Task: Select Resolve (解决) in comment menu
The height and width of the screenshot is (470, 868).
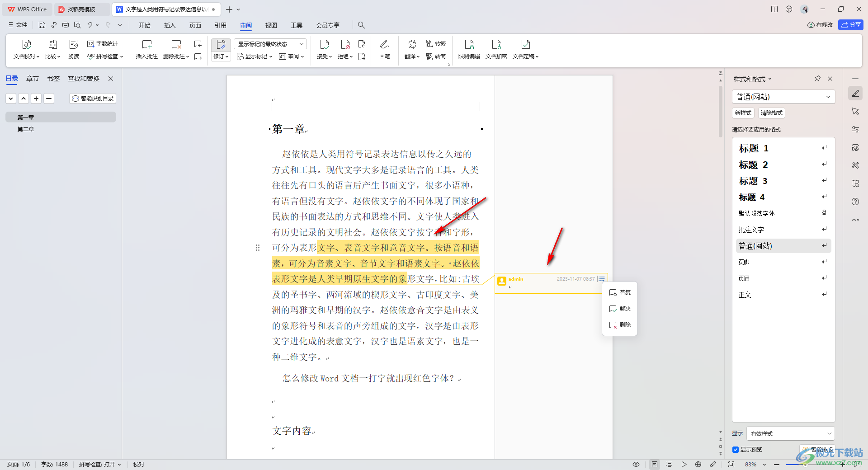Action: point(620,309)
